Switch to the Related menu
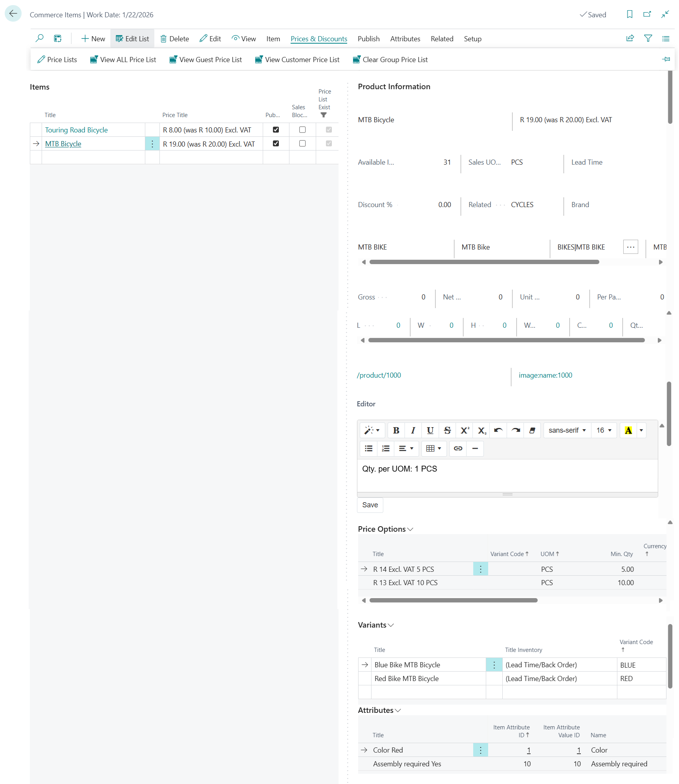Screen dimensions: 679x784 [442, 39]
